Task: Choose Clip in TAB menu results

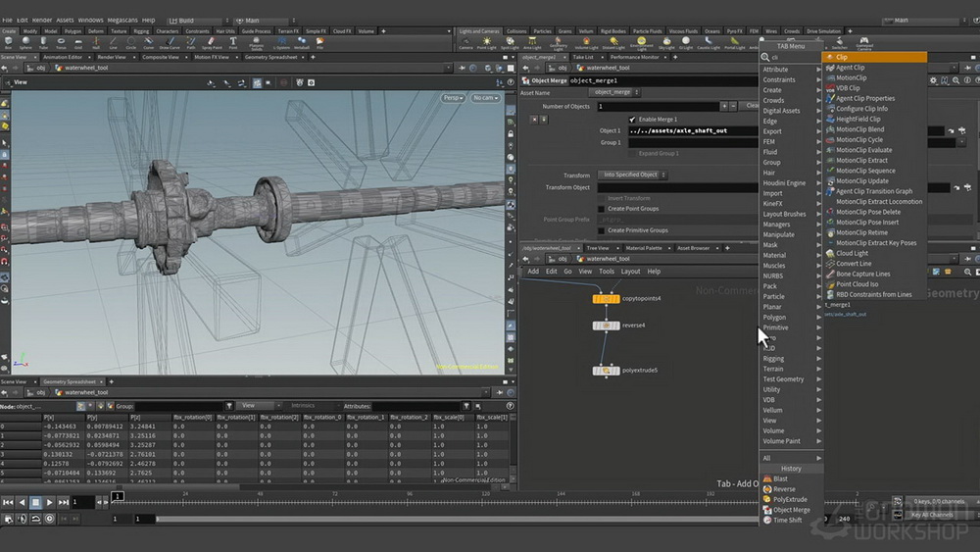Action: point(874,57)
